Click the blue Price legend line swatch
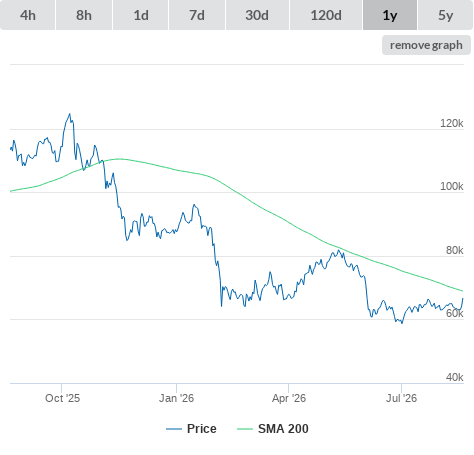474x455 pixels. (x=174, y=429)
